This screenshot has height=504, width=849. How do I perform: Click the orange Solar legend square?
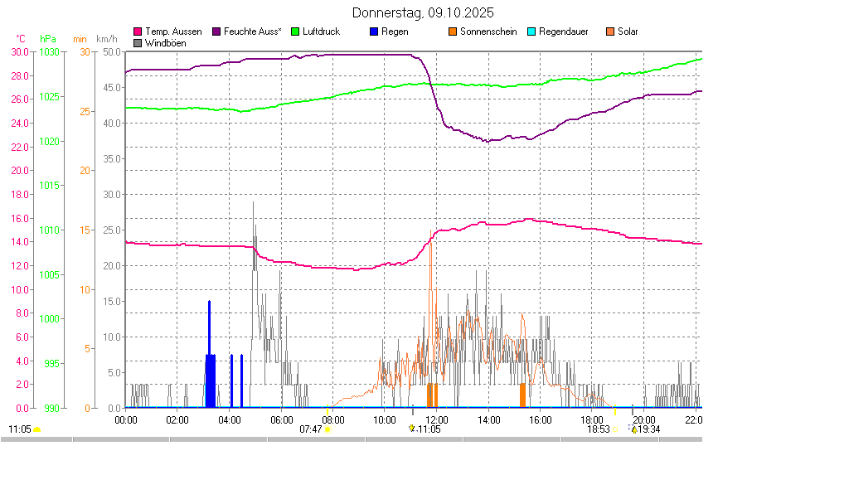[x=610, y=31]
